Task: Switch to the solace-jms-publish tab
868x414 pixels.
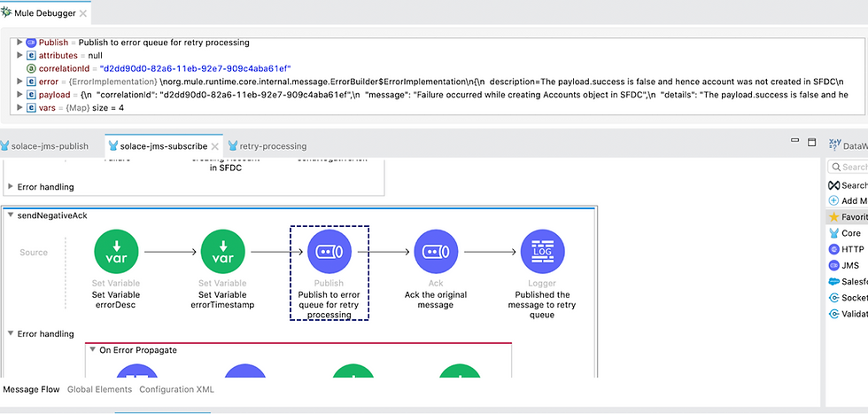Action: pos(45,146)
